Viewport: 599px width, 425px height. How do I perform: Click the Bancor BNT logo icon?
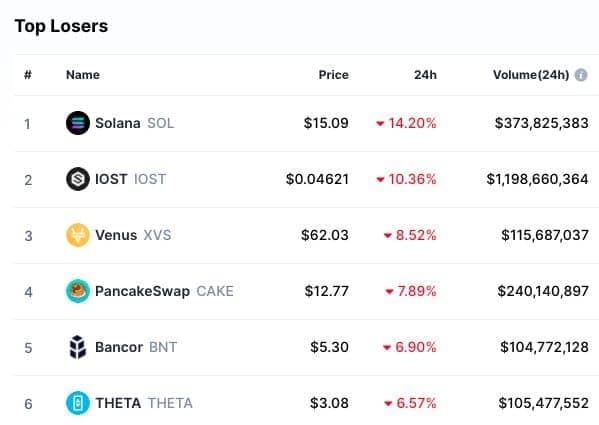78,347
